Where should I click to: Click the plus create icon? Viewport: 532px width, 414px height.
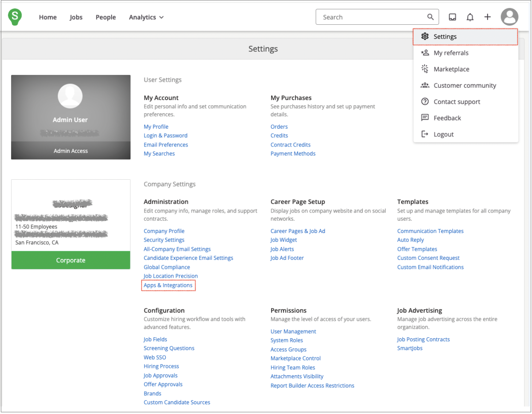487,17
